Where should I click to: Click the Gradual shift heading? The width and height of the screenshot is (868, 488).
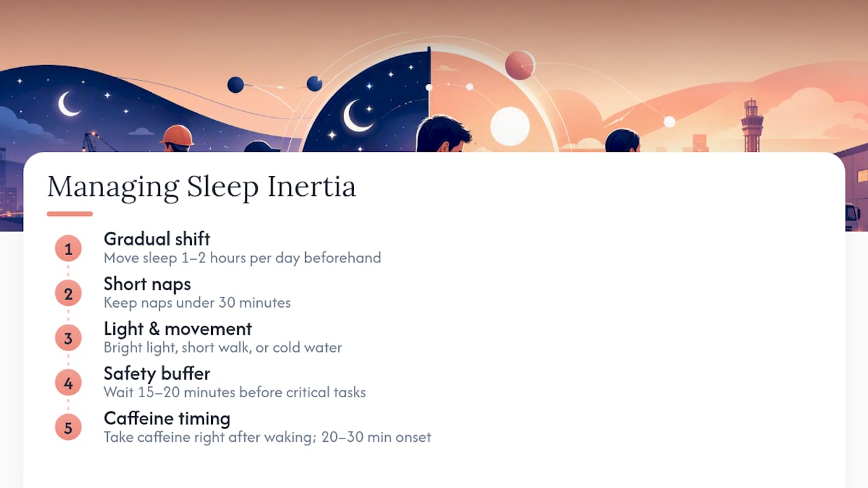point(157,239)
